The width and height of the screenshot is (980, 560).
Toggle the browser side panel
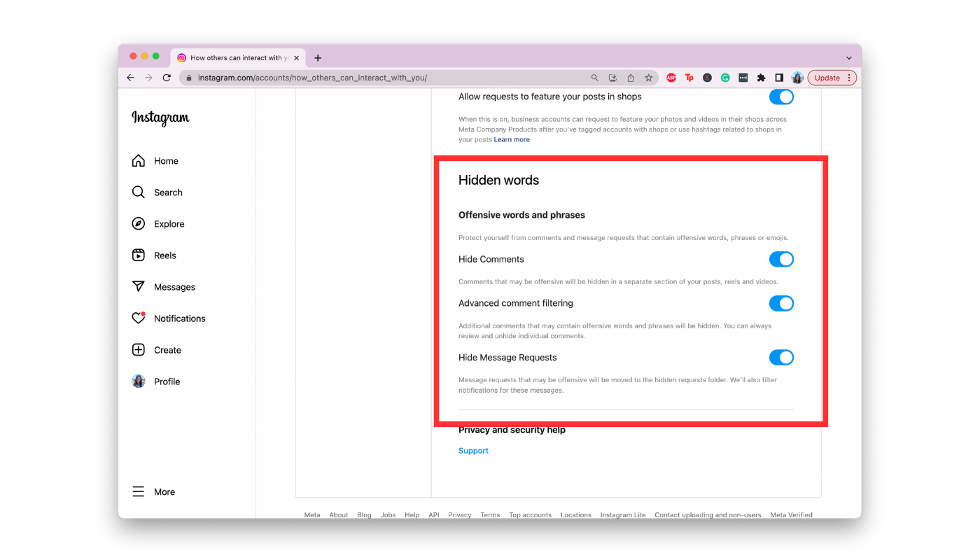[x=779, y=78]
